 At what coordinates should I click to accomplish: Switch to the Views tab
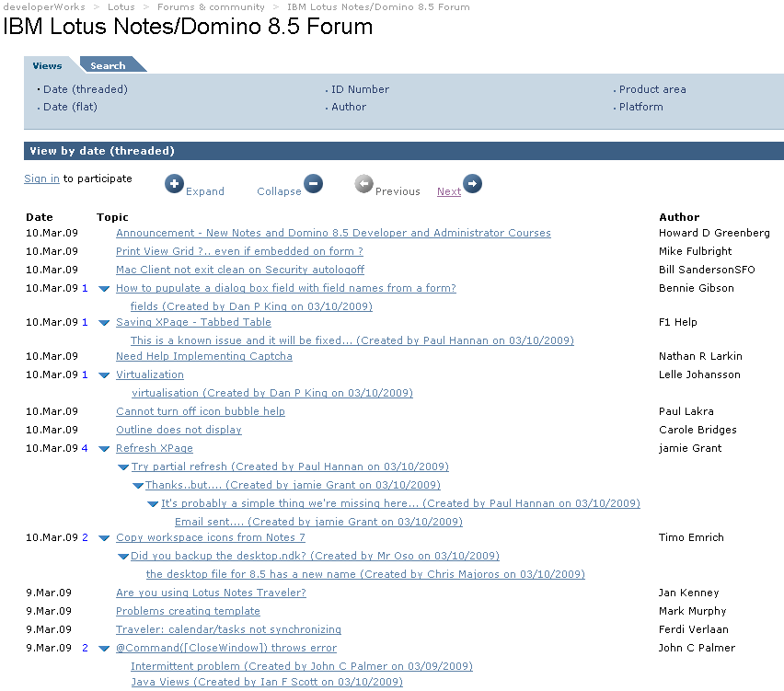pos(48,65)
